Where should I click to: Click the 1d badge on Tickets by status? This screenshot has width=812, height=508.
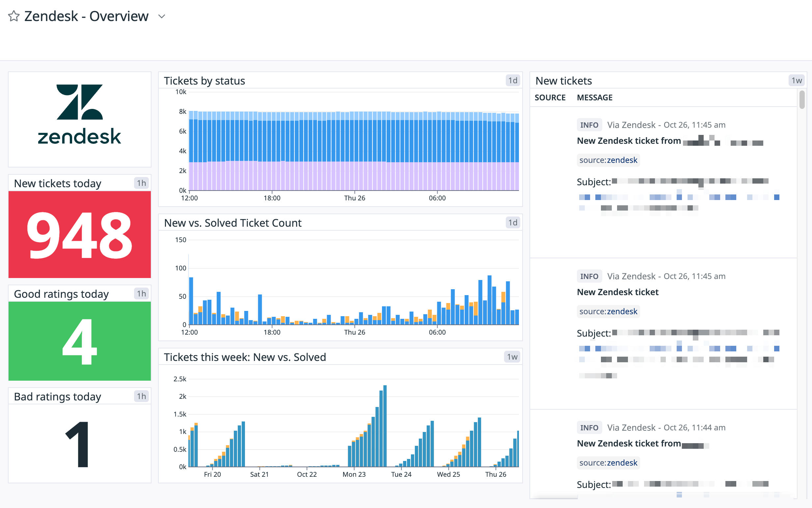(x=512, y=81)
